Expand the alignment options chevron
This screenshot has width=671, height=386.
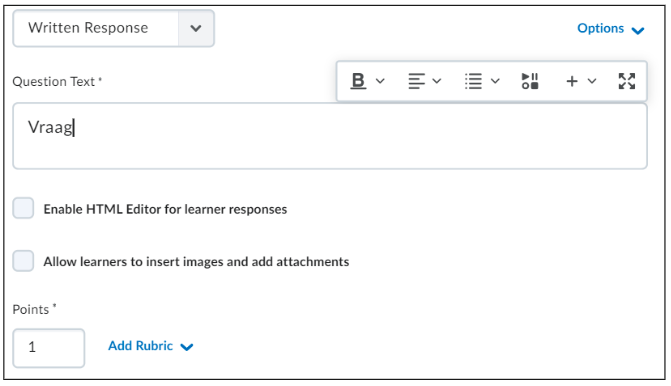[x=436, y=81]
